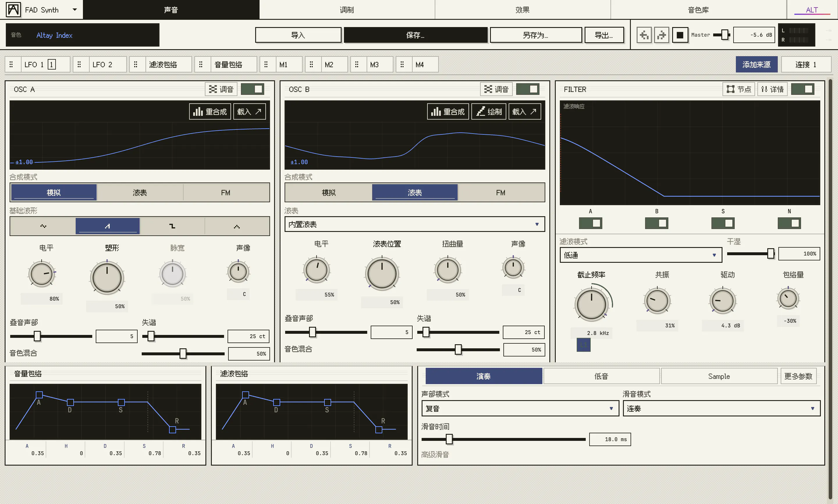Open the FAD Synth dropdown arrow
Screen dimensions: 838x504
(x=75, y=10)
